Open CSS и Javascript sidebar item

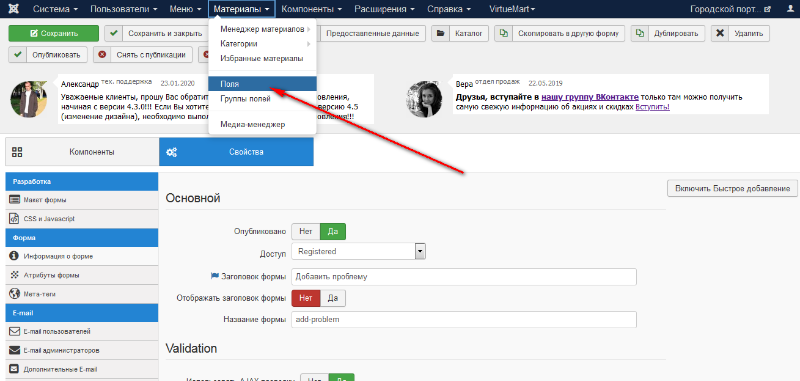click(82, 219)
